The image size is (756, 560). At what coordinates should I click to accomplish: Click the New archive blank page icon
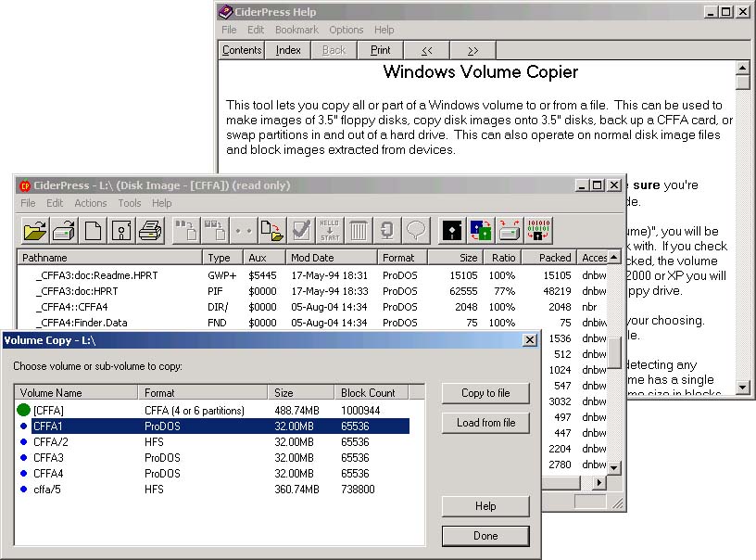(93, 229)
